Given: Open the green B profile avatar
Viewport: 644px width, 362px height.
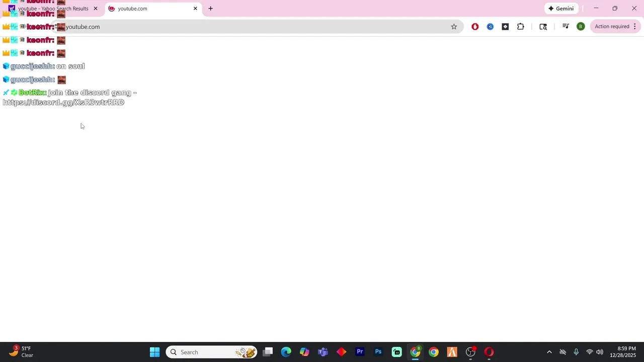Looking at the screenshot, I should (x=581, y=27).
